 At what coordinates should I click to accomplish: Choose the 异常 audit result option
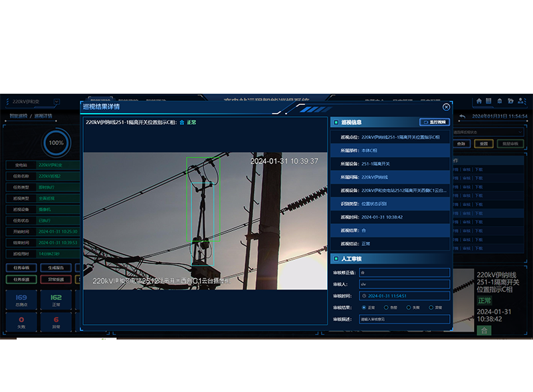pos(431,307)
